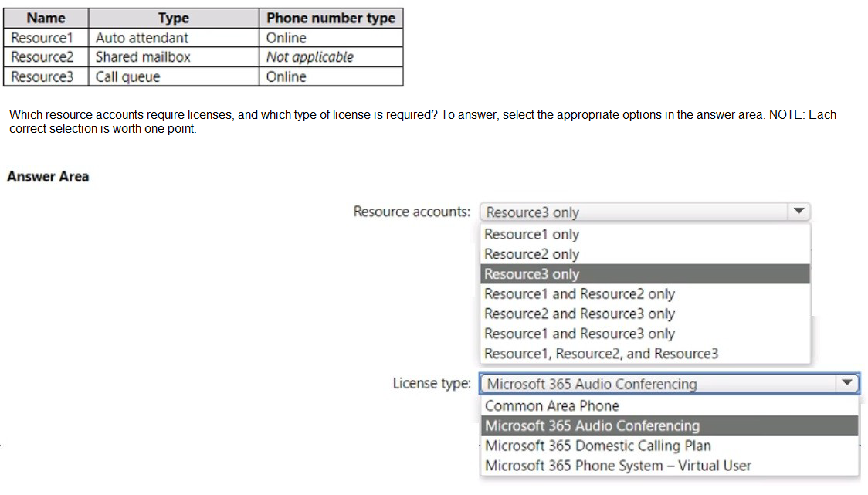Click the "Call queue" table cell
Screen dimensions: 868x495
128,76
